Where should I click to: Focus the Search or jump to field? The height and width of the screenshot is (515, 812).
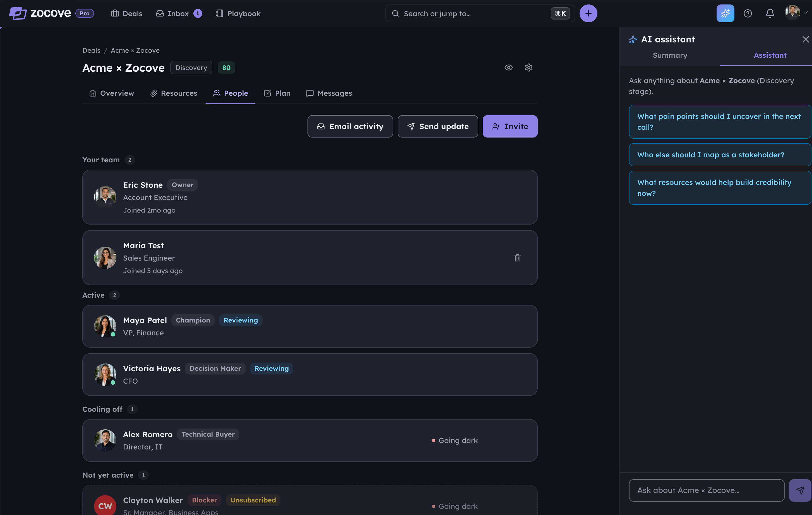coord(480,13)
